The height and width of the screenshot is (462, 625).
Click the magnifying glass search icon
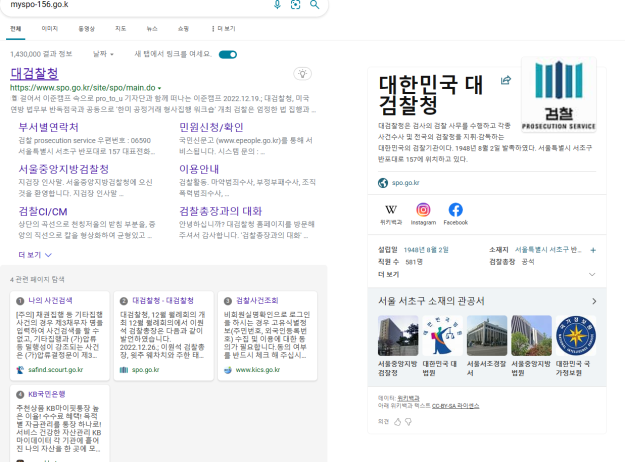[x=314, y=4]
